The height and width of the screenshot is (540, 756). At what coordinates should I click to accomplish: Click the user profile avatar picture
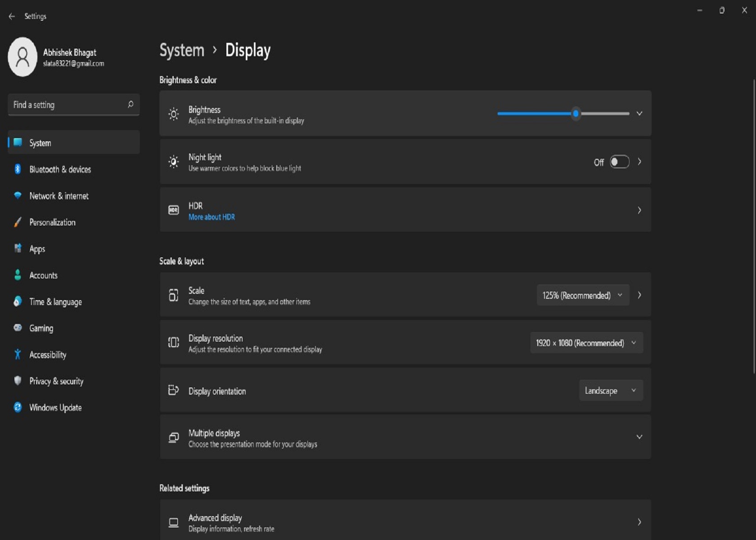point(22,57)
